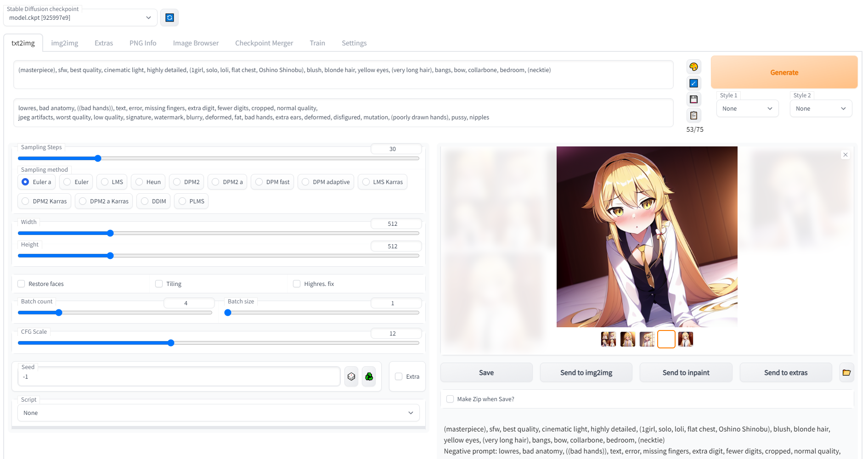
Task: Enable the Tiling checkbox
Action: [159, 284]
